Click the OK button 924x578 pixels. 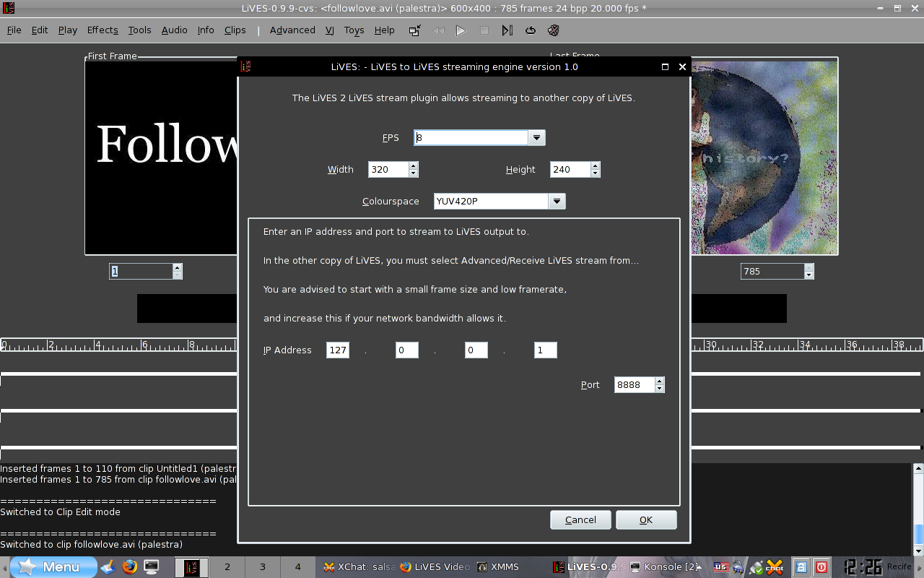tap(646, 520)
